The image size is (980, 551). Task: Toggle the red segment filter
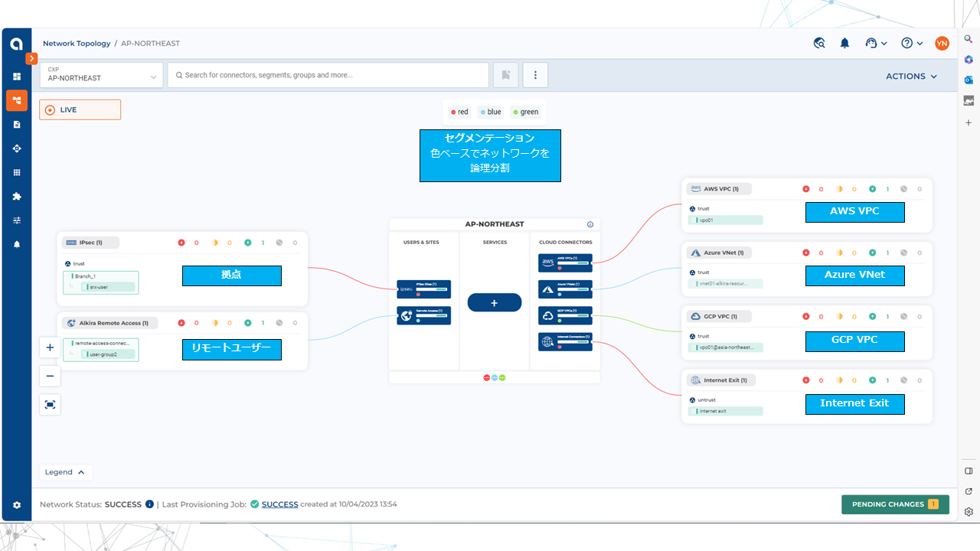(459, 112)
